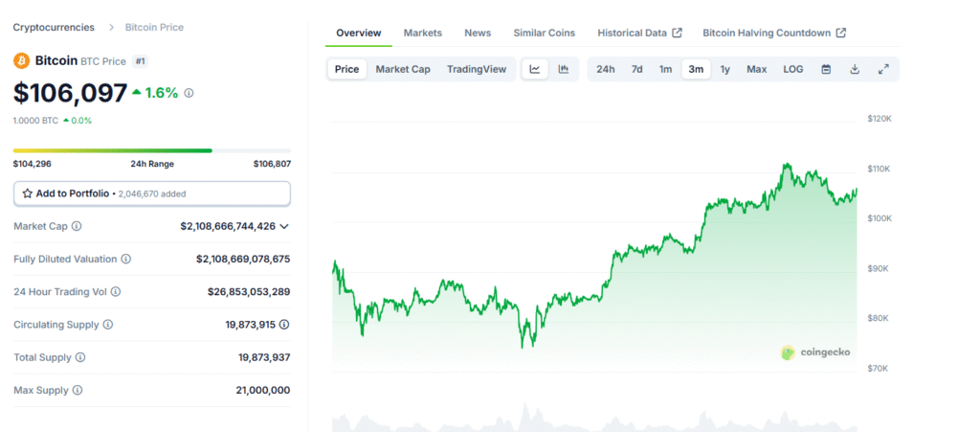The height and width of the screenshot is (432, 980).
Task: Open the News tab
Action: [x=478, y=34]
